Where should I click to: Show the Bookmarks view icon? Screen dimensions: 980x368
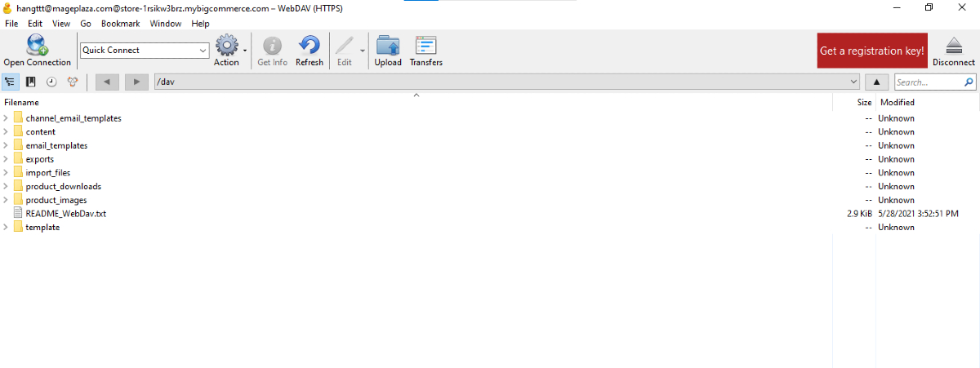point(31,82)
